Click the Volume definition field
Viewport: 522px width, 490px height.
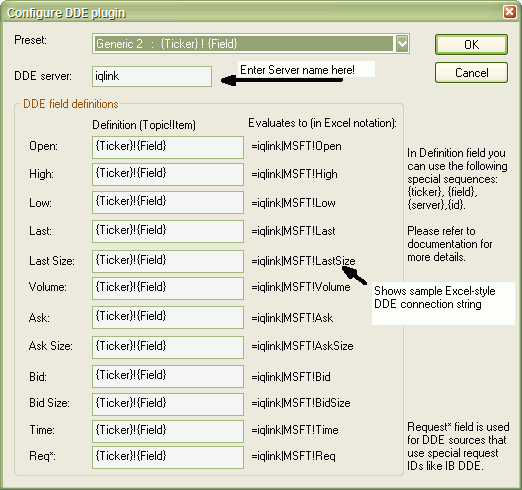(x=168, y=288)
